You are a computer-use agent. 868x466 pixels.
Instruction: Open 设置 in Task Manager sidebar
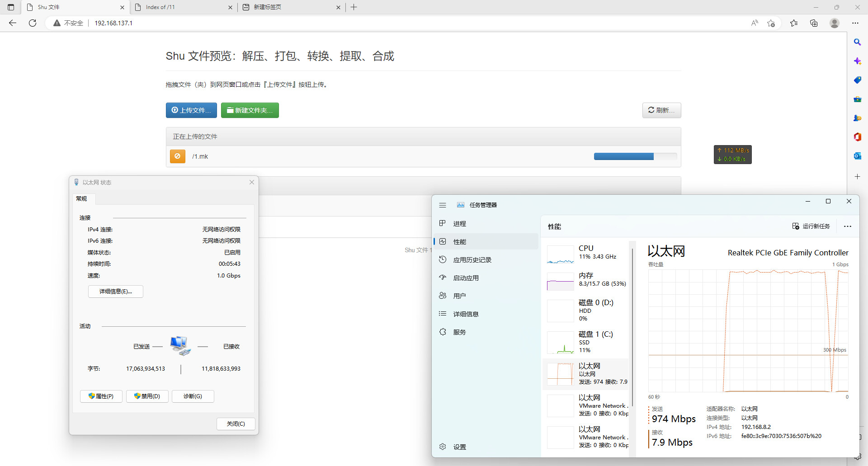486,447
